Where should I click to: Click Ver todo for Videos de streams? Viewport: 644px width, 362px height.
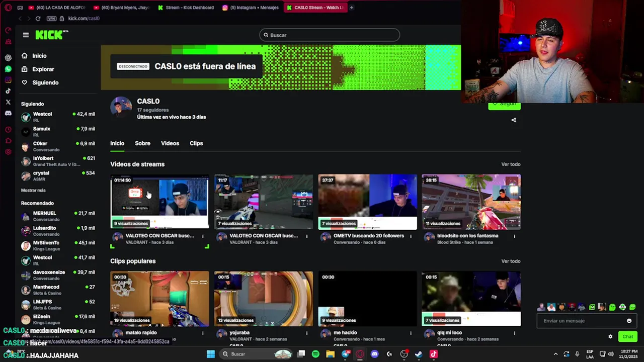511,164
